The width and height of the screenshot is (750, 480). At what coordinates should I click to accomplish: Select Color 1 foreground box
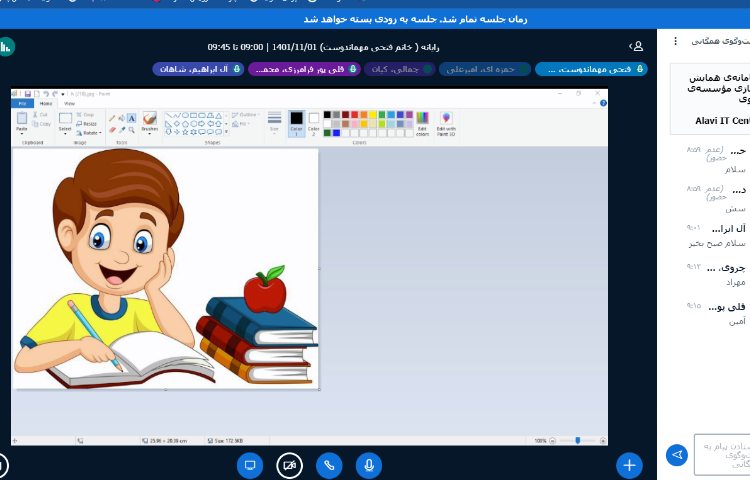click(296, 124)
